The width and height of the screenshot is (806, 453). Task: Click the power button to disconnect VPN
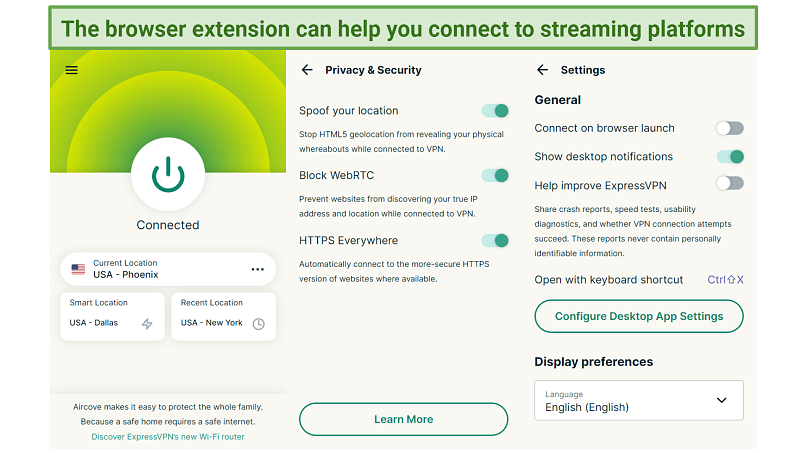tap(168, 174)
